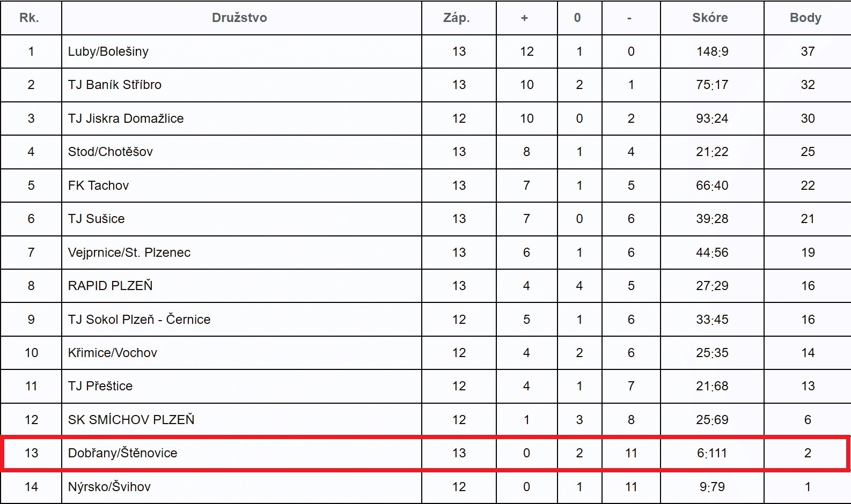Open TJ Sokol Plzeň - Černice
The height and width of the screenshot is (504, 851).
pos(140,320)
